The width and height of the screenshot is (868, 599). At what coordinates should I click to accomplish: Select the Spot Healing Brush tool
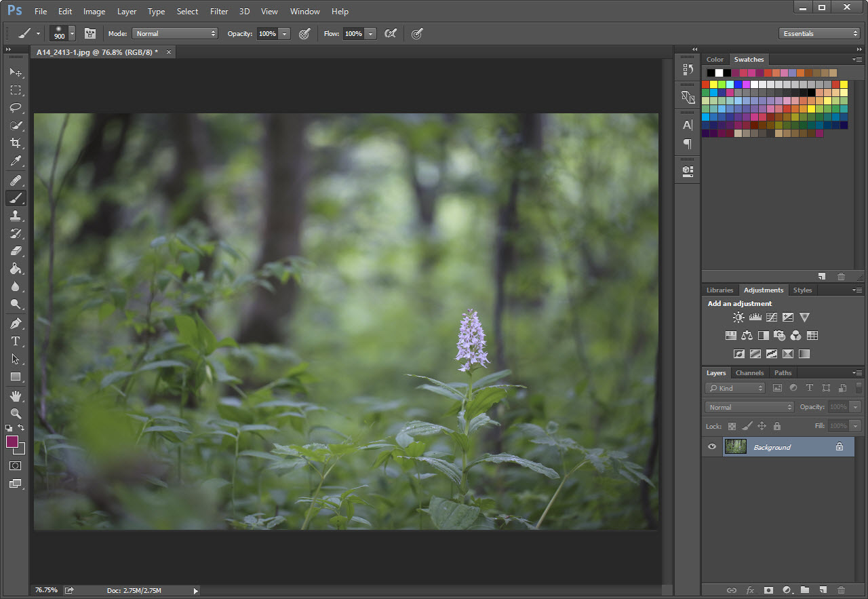coord(16,180)
